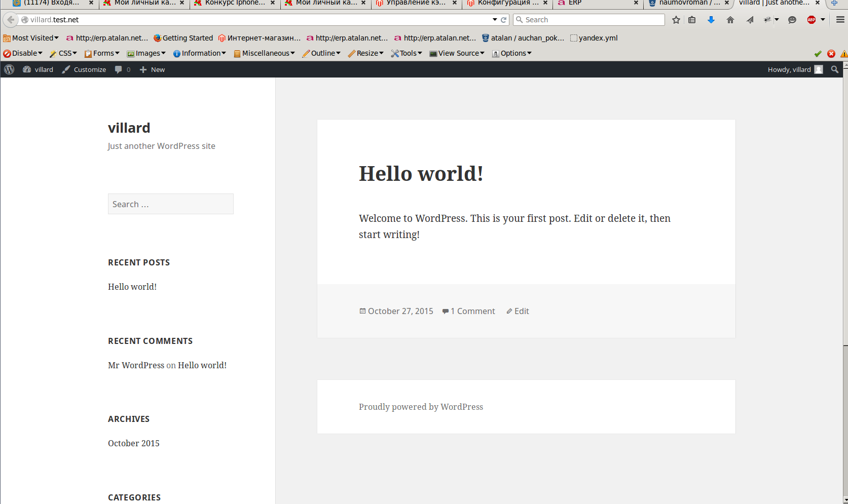
Task: Open the Getting Started Firefox bookmark
Action: [183, 38]
